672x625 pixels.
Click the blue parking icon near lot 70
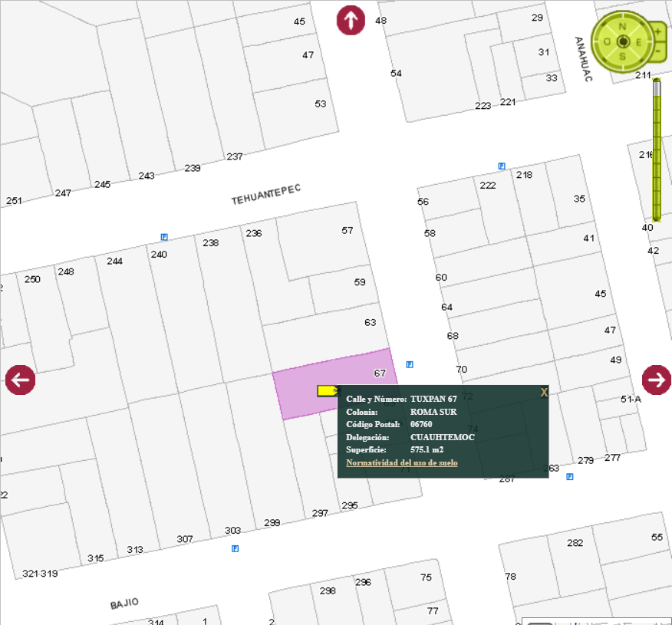410,364
